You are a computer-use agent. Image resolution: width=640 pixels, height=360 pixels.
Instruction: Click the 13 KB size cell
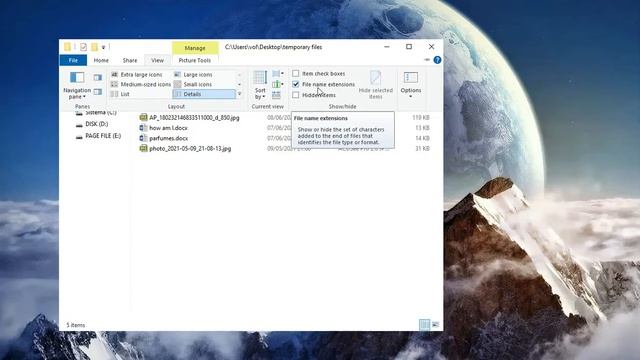[x=422, y=128]
